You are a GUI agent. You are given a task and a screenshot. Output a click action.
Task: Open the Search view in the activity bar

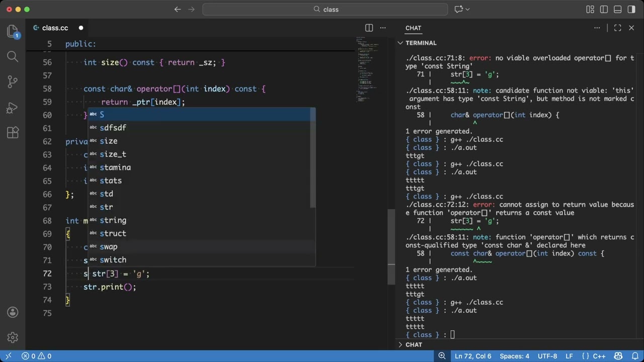13,56
